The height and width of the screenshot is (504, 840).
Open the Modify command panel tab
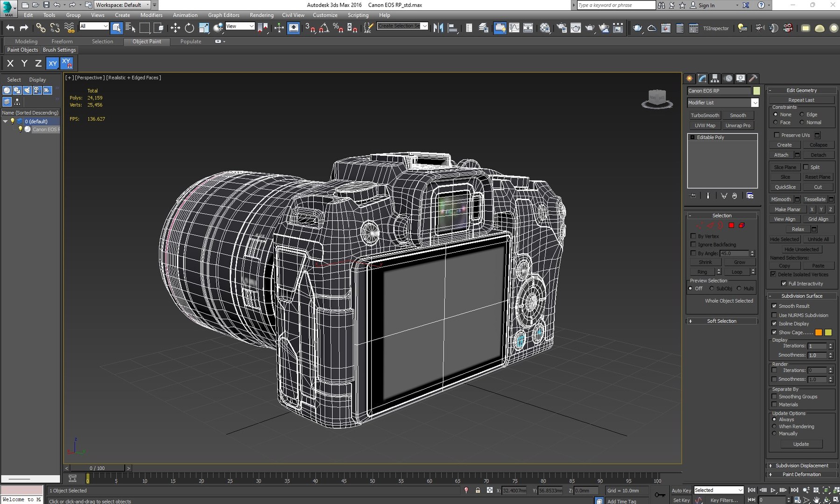pos(702,78)
